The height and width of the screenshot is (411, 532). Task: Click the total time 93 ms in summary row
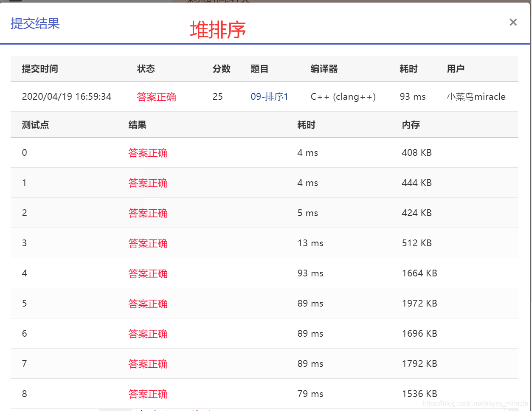[412, 97]
